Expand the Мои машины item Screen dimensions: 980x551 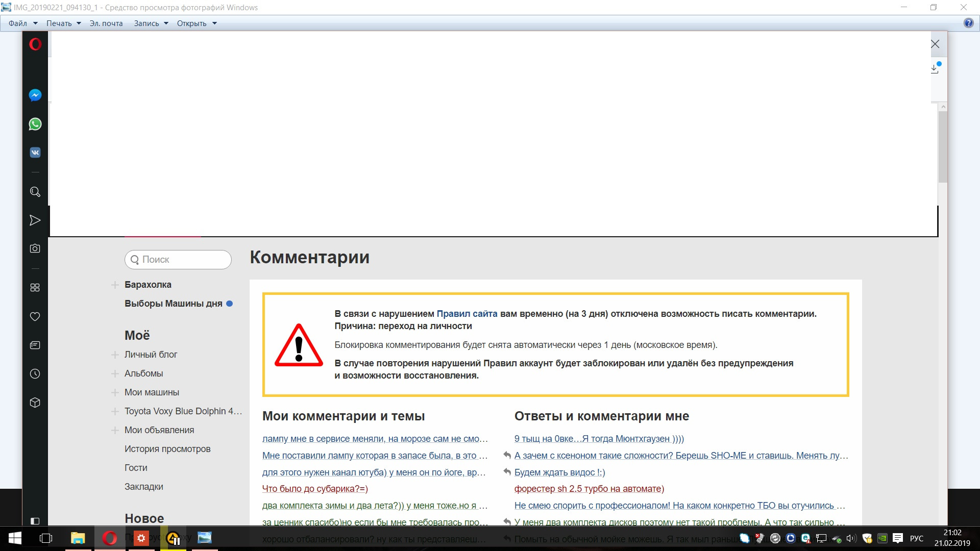point(115,392)
